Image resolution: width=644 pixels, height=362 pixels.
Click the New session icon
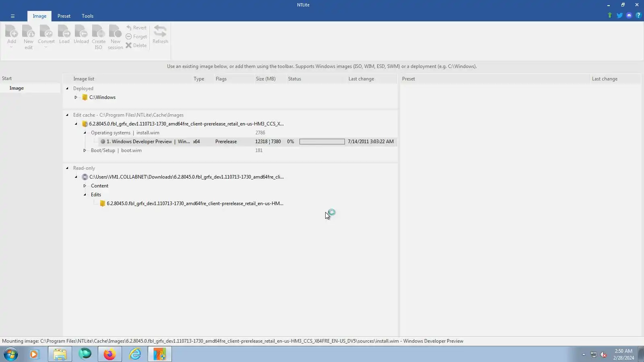[115, 37]
